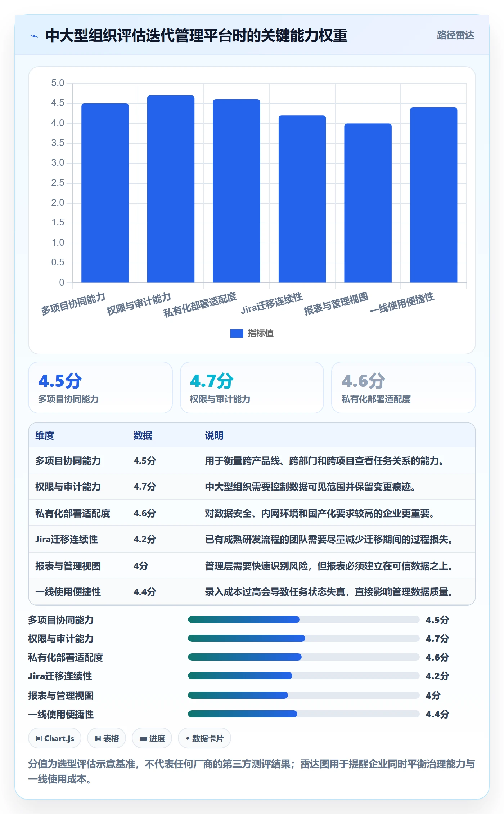504x814 pixels.
Task: Click the 4.4分 cell in the table
Action: pyautogui.click(x=145, y=592)
